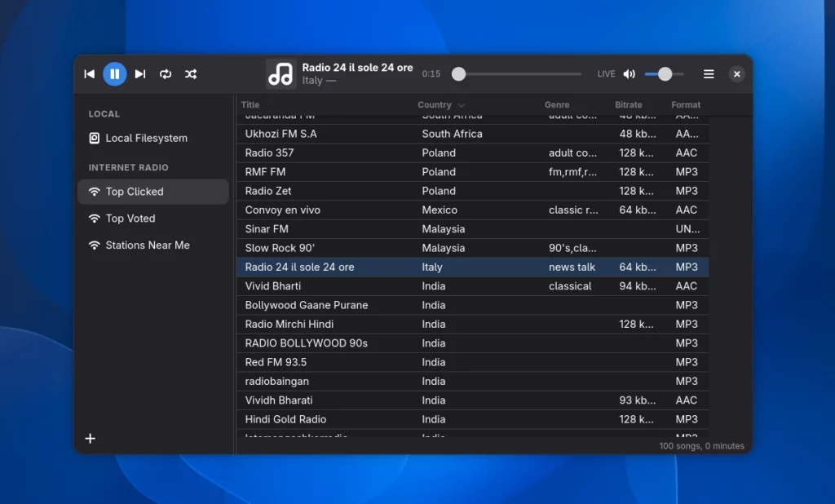The height and width of the screenshot is (504, 835).
Task: Mute the volume speaker icon
Action: click(629, 74)
